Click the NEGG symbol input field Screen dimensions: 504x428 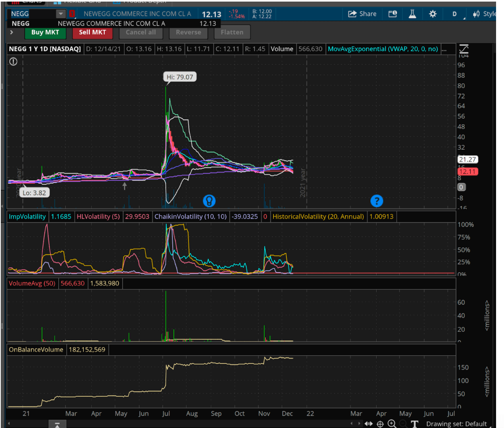tap(33, 14)
